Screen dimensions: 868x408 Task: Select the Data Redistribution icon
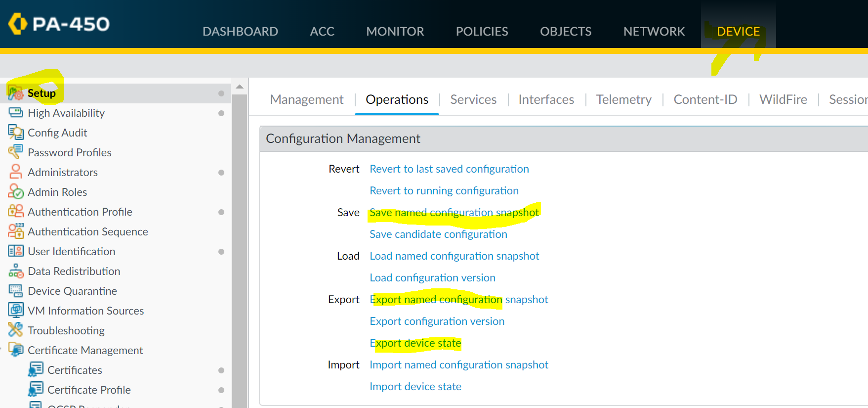(15, 271)
